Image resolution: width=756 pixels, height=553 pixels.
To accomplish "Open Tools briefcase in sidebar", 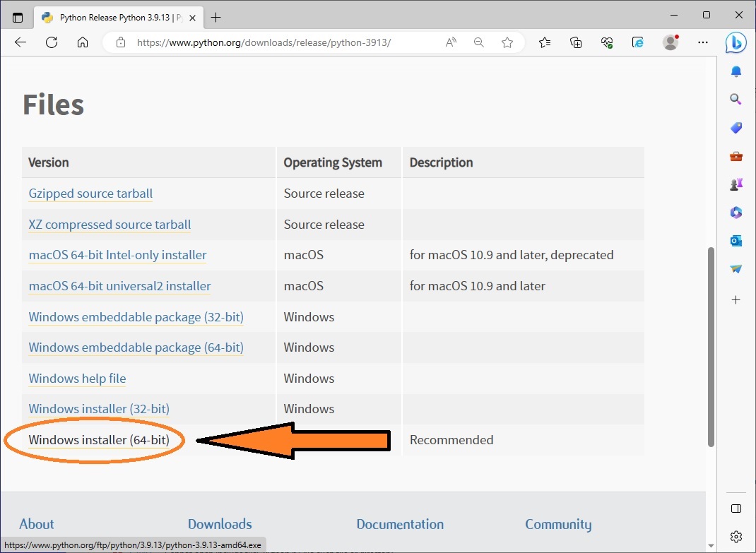I will [x=736, y=156].
